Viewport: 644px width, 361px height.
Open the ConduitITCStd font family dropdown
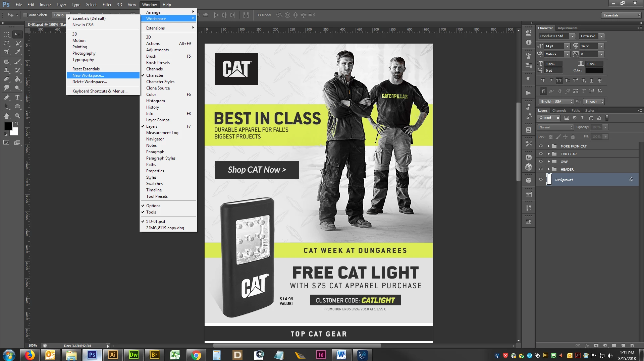[x=573, y=36]
